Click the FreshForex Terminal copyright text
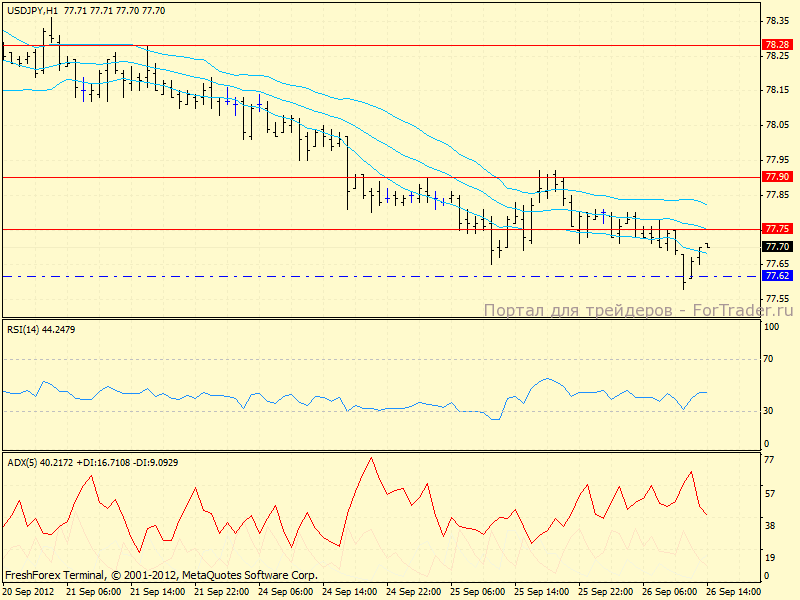This screenshot has width=800, height=600. [x=160, y=575]
